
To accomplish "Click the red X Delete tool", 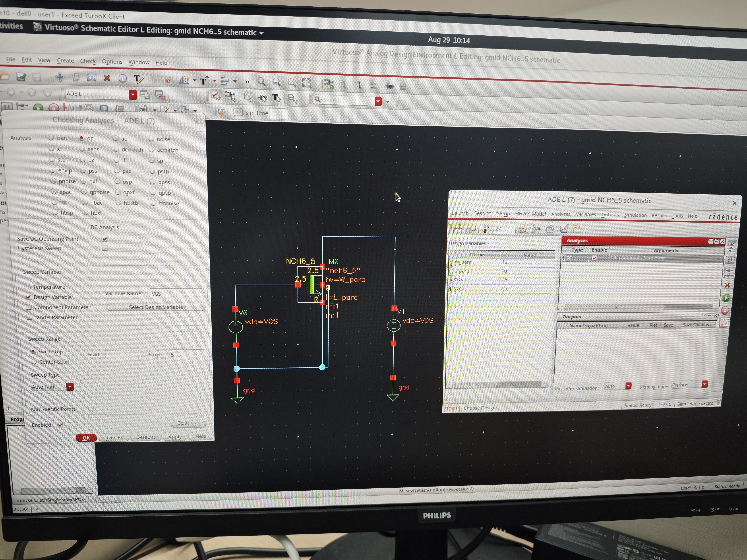I will (107, 78).
